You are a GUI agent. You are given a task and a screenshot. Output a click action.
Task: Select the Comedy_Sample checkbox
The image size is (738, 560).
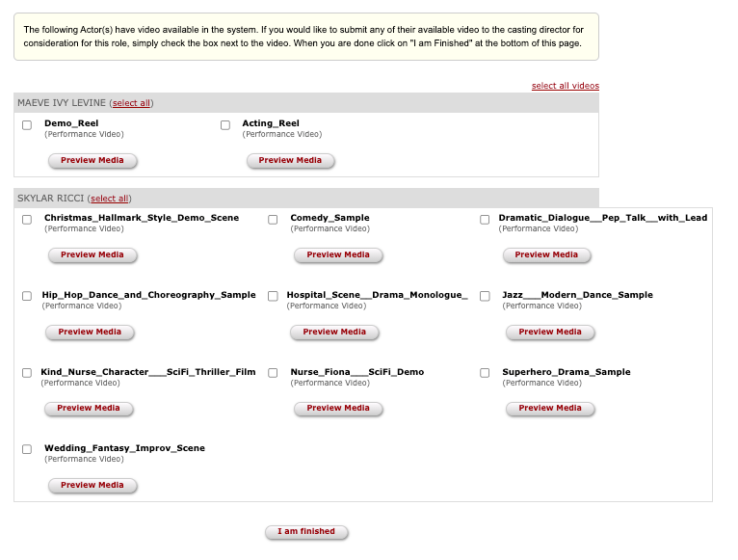point(273,220)
